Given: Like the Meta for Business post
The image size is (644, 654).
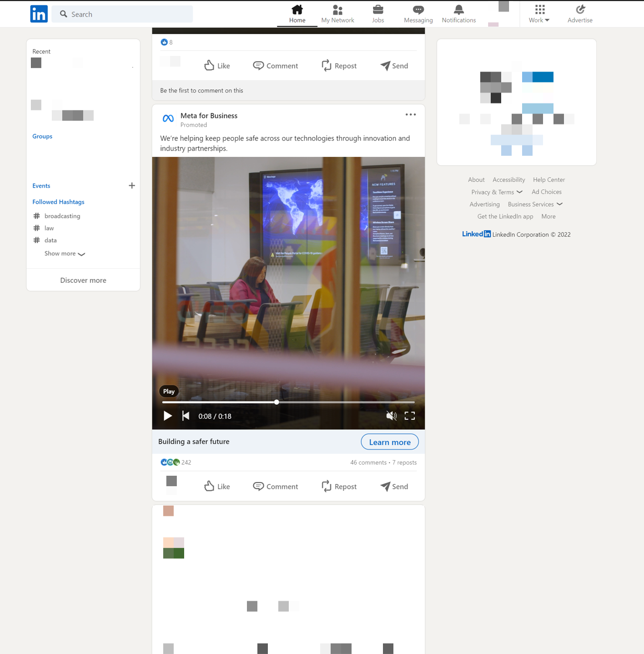Looking at the screenshot, I should point(217,486).
